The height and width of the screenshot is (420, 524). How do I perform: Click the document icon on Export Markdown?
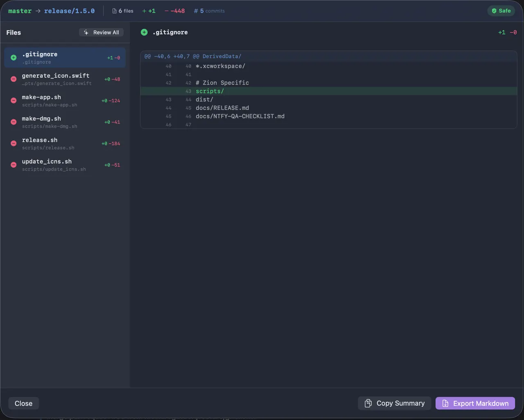445,403
